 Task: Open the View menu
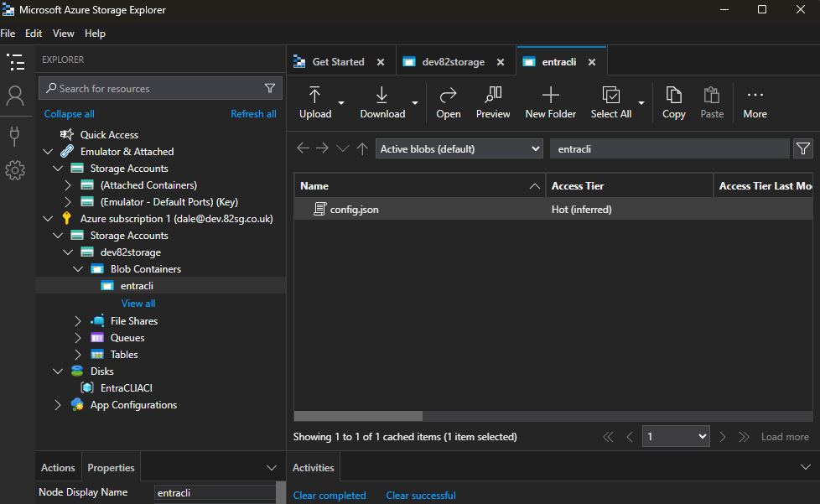63,34
